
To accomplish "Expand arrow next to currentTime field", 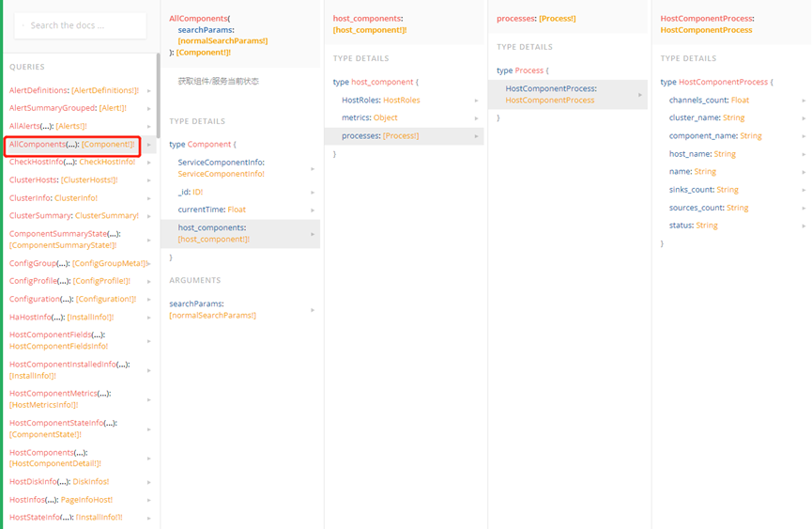I will tap(313, 210).
